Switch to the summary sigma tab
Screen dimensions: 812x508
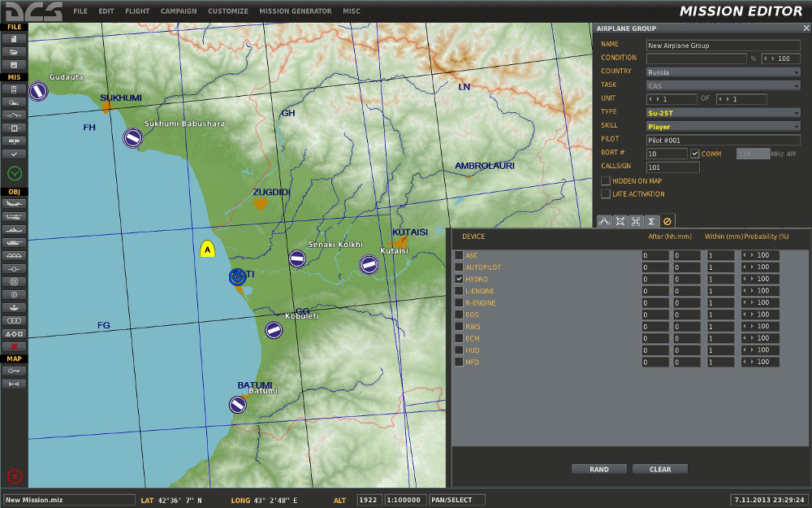[651, 221]
